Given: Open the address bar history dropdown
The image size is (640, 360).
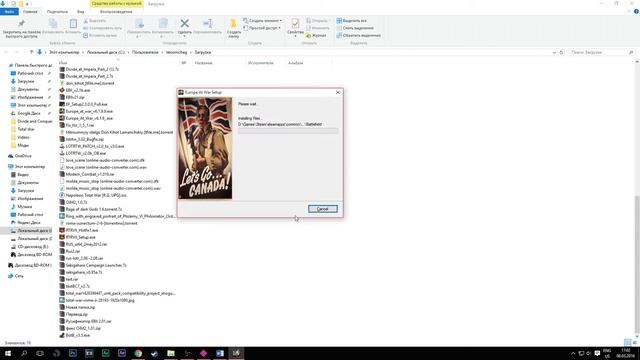Looking at the screenshot, I should click(554, 52).
